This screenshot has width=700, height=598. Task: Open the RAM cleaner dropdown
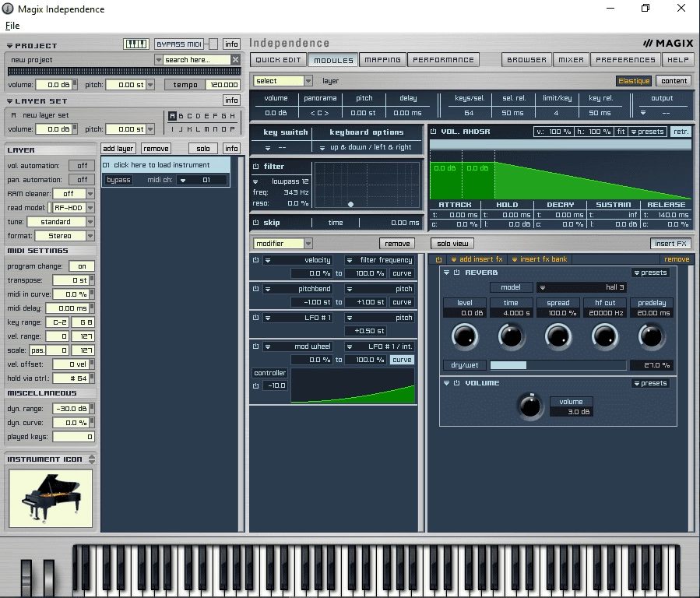[x=90, y=194]
